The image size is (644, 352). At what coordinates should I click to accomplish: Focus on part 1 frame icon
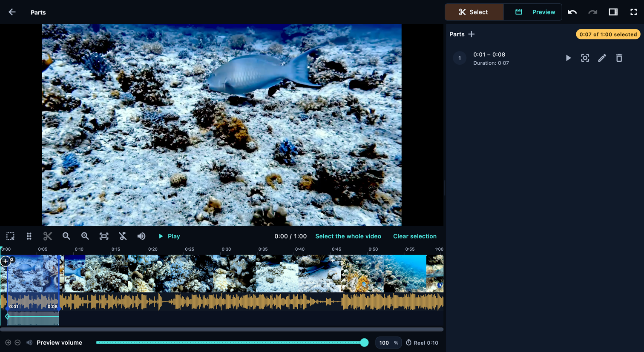click(x=585, y=58)
